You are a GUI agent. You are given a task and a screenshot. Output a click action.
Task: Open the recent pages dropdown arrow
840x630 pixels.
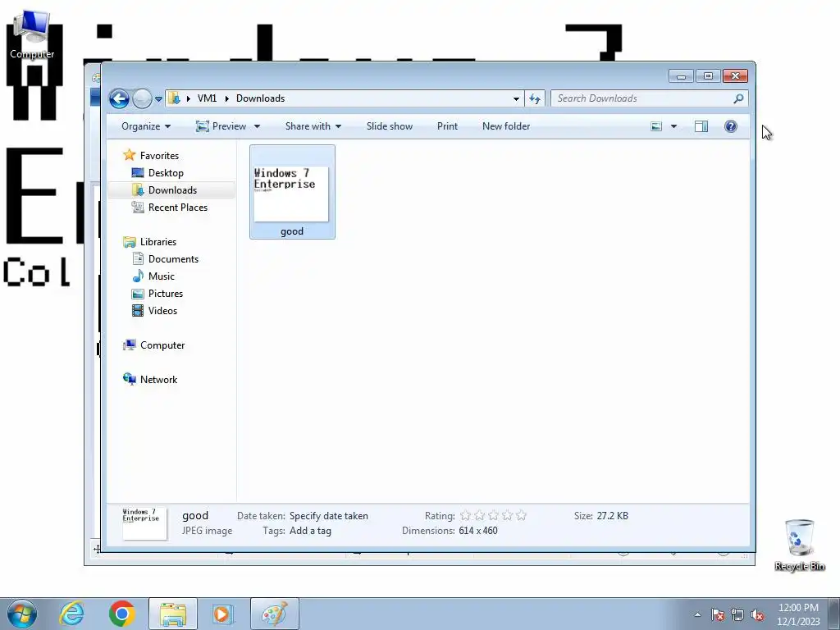pos(158,99)
